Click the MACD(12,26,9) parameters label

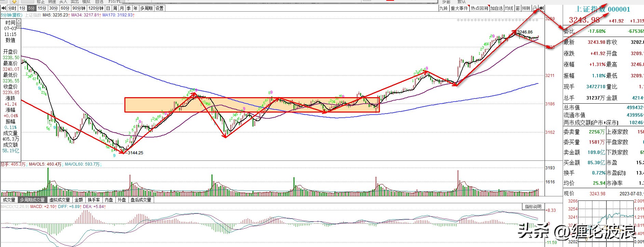coord(15,207)
